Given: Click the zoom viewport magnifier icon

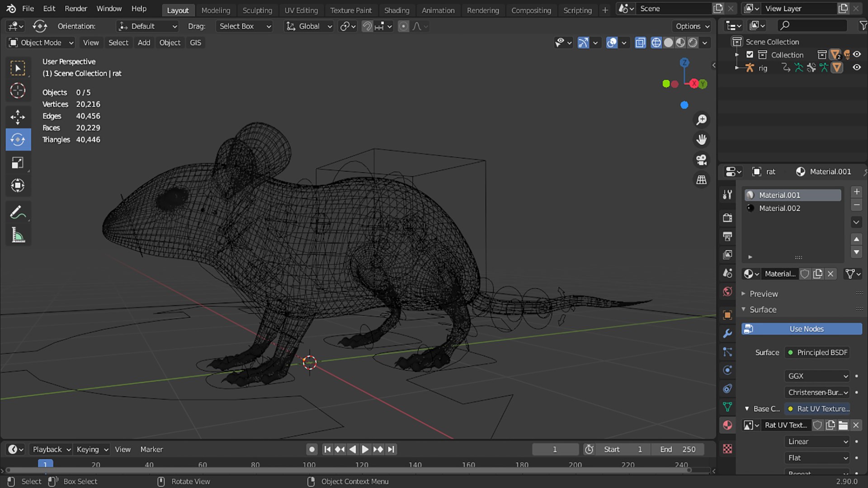Looking at the screenshot, I should click(x=701, y=120).
